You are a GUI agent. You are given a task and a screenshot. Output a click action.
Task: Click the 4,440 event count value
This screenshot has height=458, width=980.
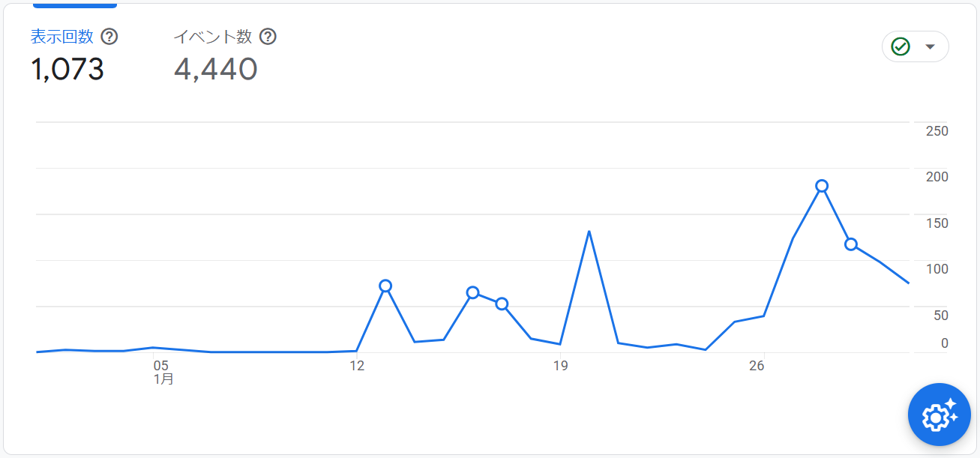tap(216, 70)
